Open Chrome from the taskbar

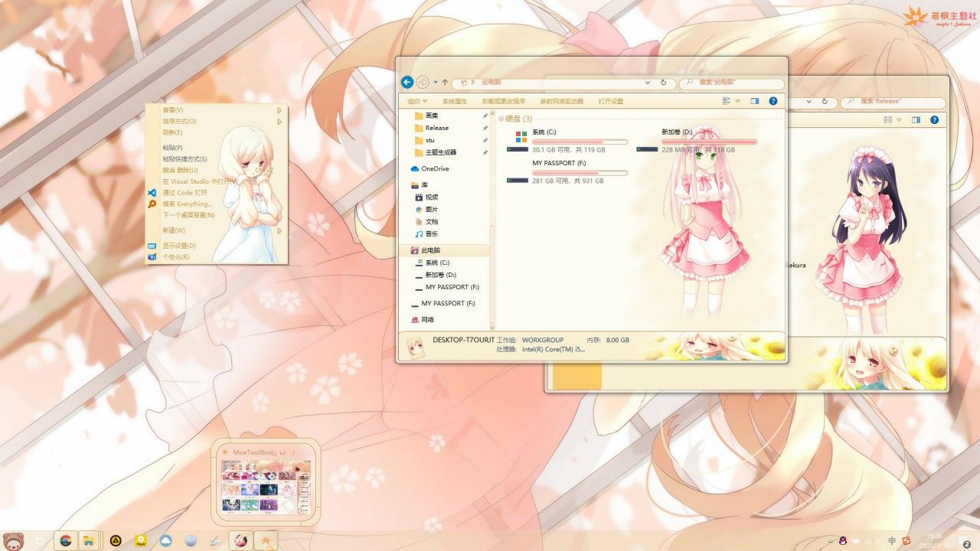(66, 541)
